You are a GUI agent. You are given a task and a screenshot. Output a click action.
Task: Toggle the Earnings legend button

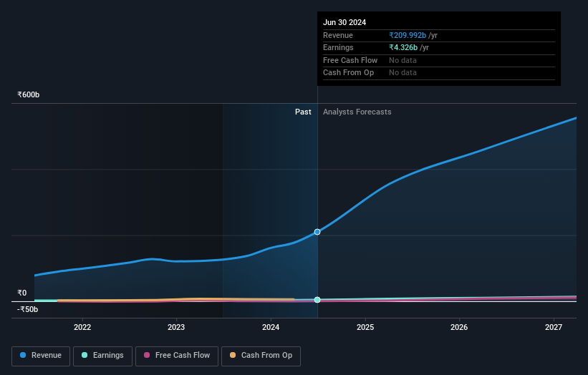point(102,356)
